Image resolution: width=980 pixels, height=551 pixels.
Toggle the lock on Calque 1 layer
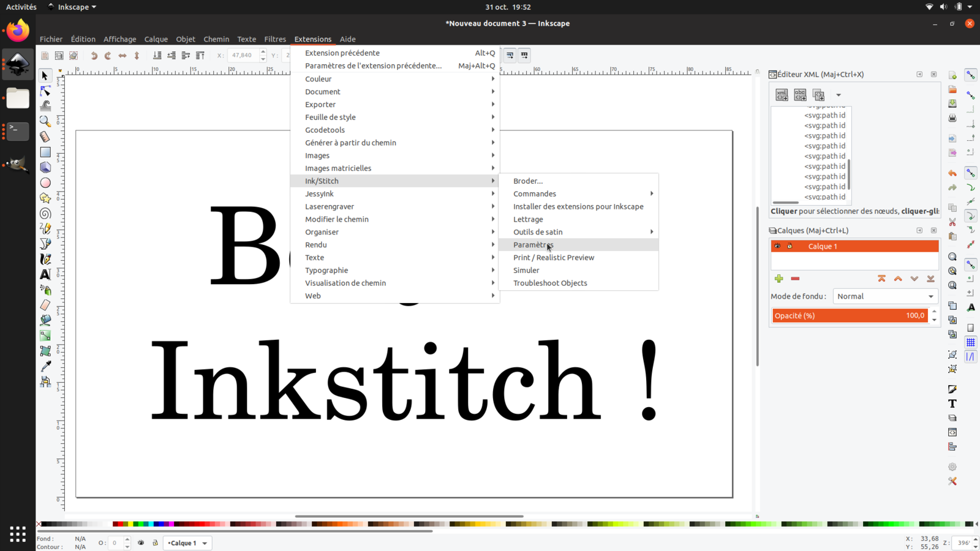tap(790, 246)
